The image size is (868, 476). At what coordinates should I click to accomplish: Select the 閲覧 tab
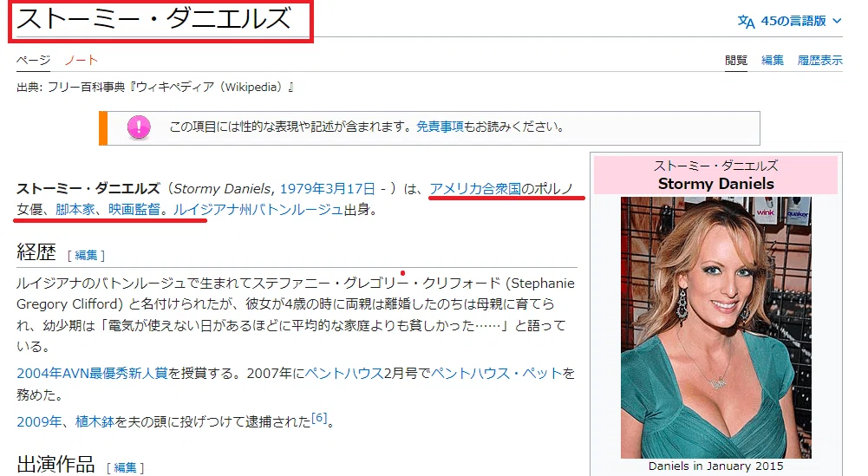[x=735, y=60]
